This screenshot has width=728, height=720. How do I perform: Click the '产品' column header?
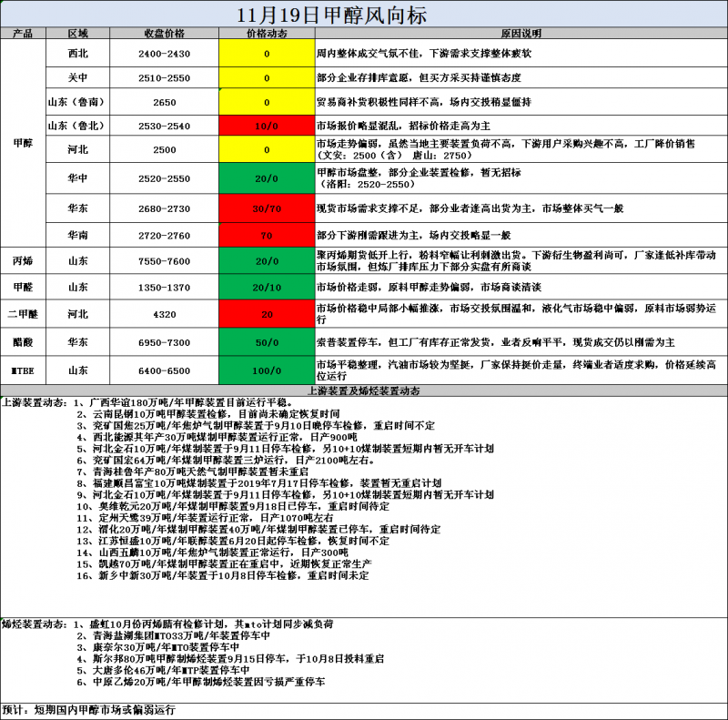pos(24,33)
